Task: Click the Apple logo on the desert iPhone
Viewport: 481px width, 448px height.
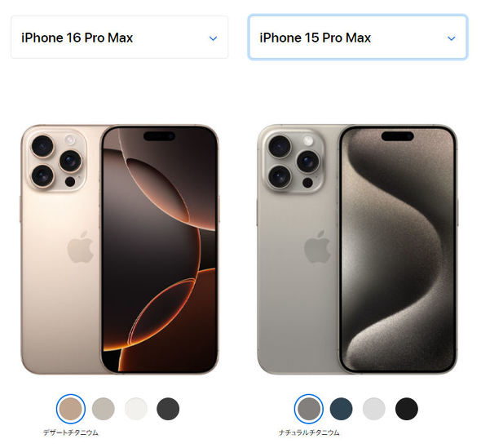Action: tap(81, 247)
